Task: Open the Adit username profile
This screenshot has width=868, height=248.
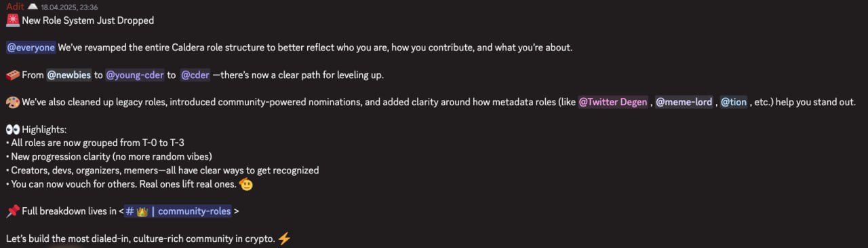Action: pyautogui.click(x=15, y=6)
